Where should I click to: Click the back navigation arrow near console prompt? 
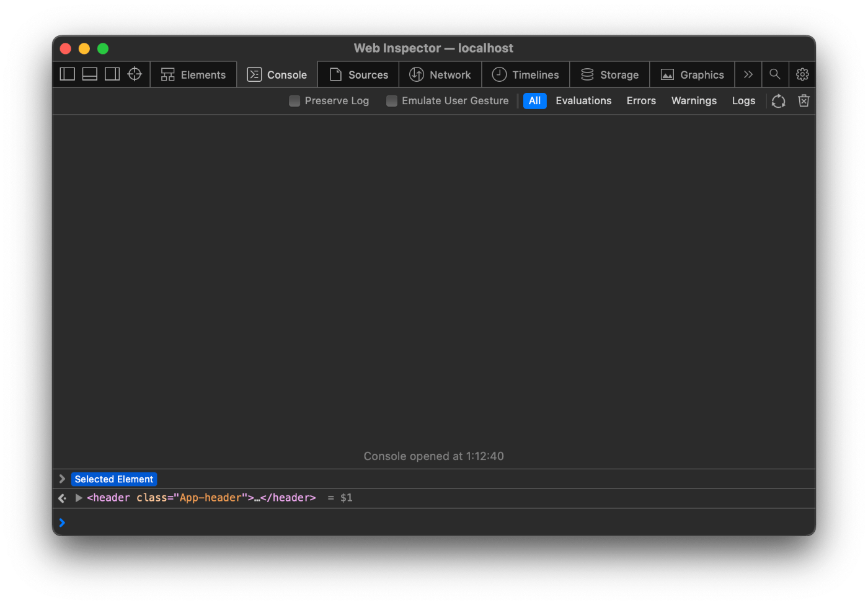pos(61,498)
